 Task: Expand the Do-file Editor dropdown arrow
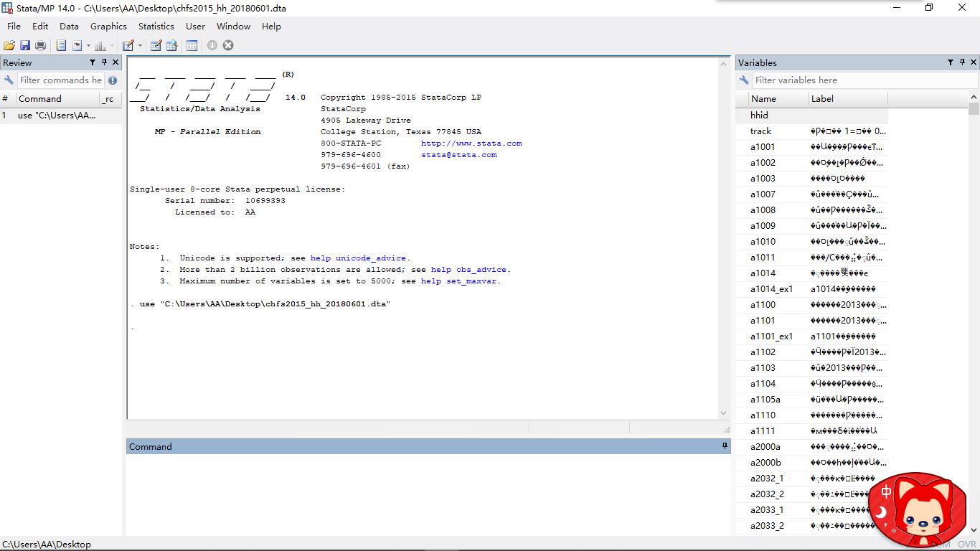(140, 46)
